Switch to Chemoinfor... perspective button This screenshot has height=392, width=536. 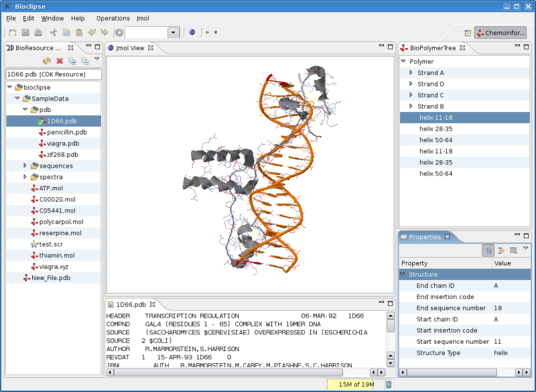pos(500,33)
